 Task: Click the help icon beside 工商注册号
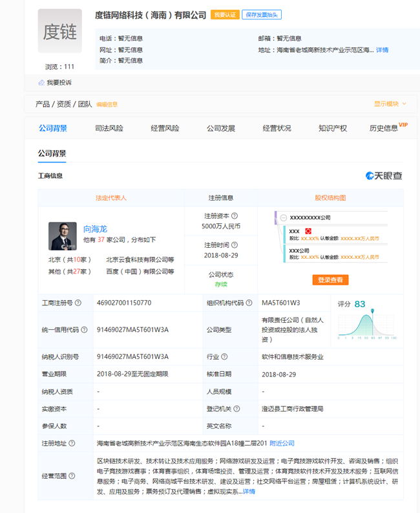pos(78,303)
